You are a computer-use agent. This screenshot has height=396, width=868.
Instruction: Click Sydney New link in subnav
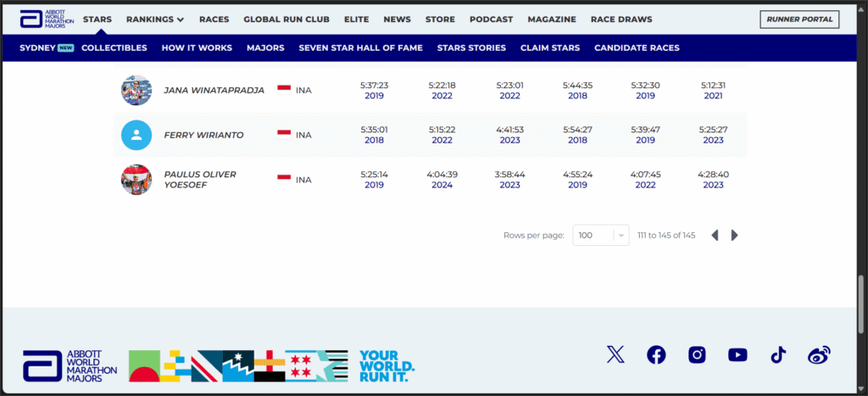[47, 47]
